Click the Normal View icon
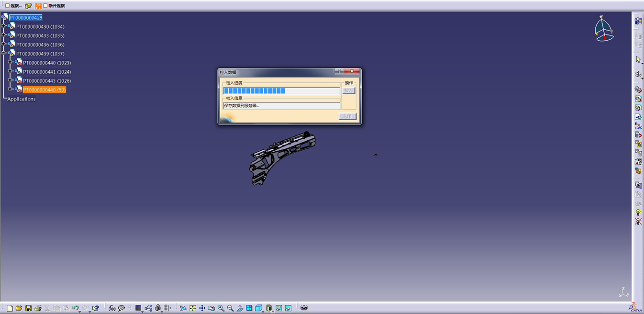This screenshot has width=644, height=314. coord(240,308)
